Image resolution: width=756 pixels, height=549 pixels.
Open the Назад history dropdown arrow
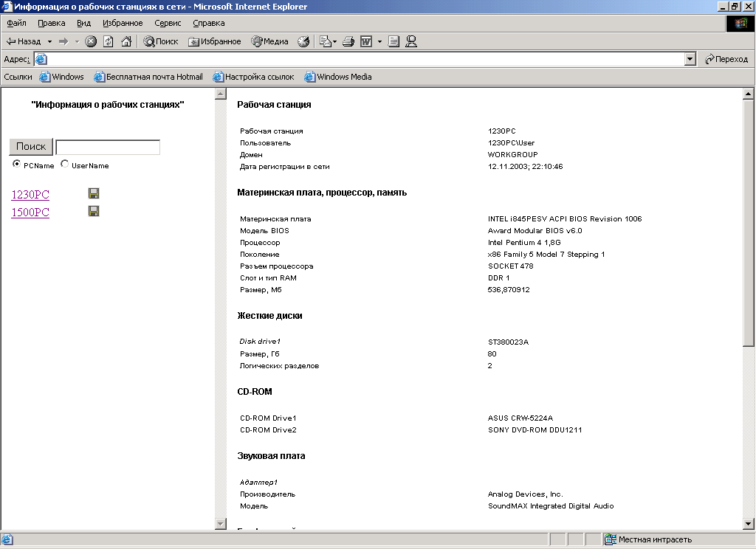pyautogui.click(x=49, y=41)
